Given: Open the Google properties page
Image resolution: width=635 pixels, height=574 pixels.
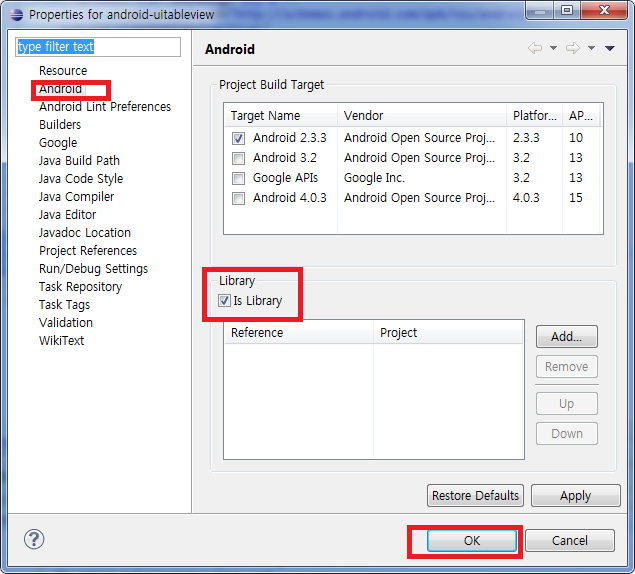Looking at the screenshot, I should 58,143.
